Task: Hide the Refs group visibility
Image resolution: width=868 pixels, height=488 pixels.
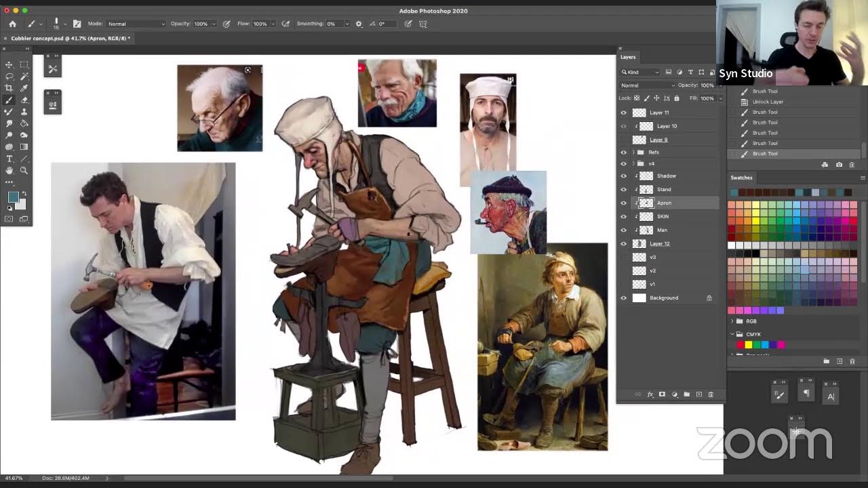Action: [623, 152]
